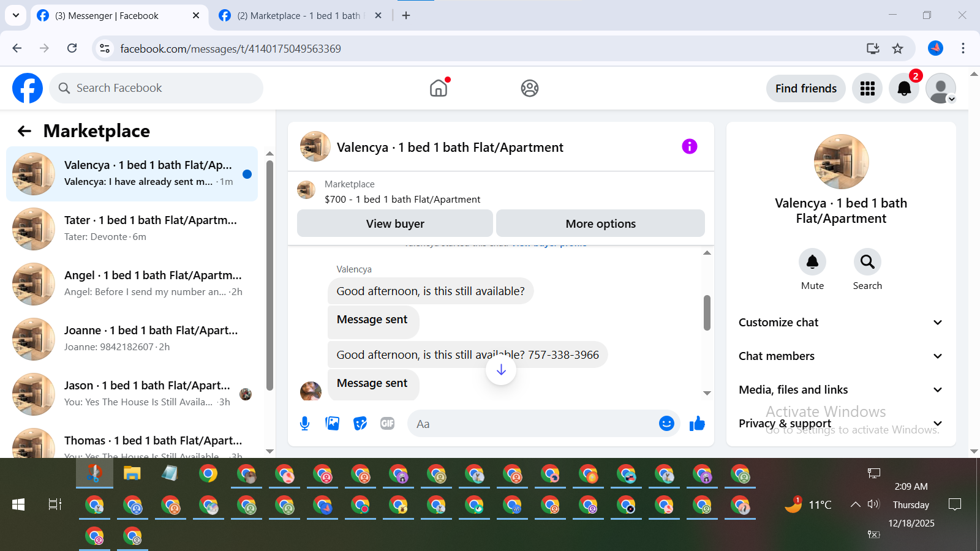This screenshot has width=980, height=551.
Task: Open the account profile picture menu
Action: coord(941,89)
